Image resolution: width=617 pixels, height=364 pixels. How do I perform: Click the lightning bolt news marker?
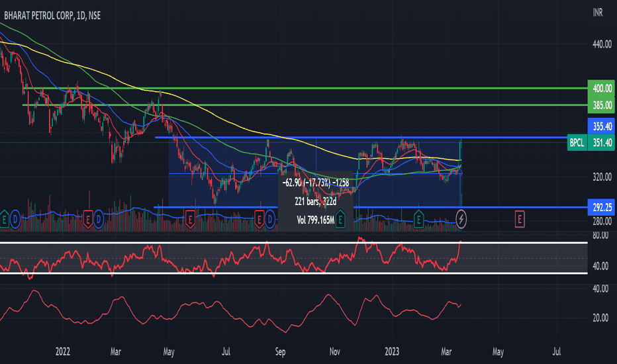pos(461,219)
